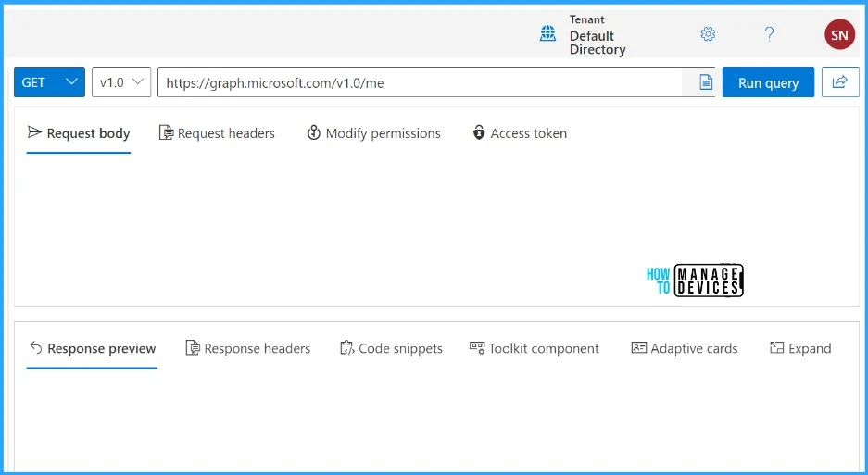Open the Toolkit component tab
The height and width of the screenshot is (475, 868).
pos(535,349)
